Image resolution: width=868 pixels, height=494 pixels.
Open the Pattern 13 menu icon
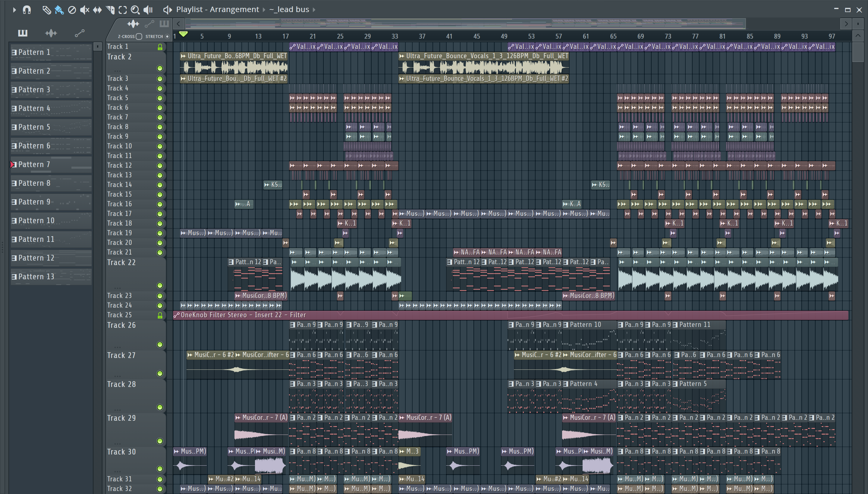coord(14,277)
